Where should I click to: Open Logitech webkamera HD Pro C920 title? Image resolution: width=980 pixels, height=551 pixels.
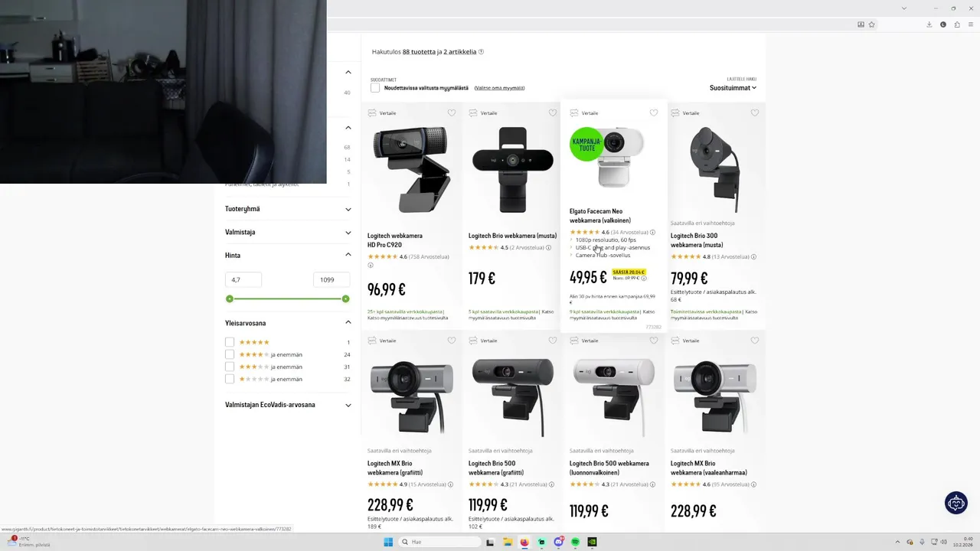pos(395,240)
